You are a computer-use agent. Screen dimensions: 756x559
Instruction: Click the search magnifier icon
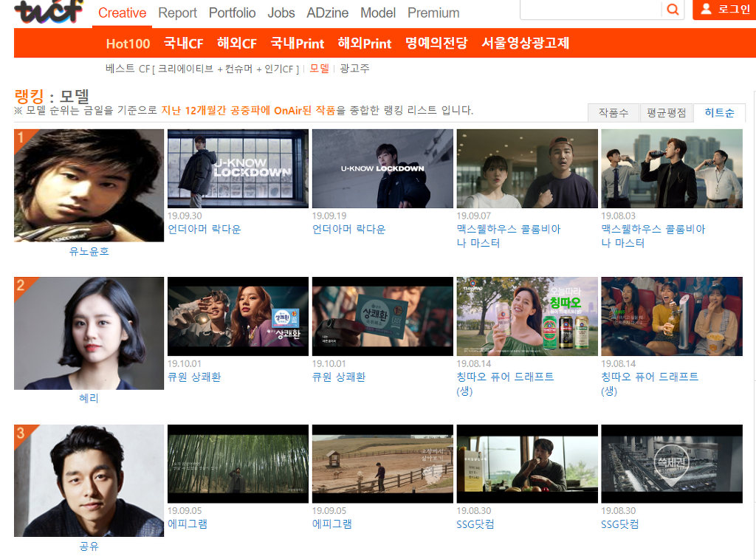click(673, 9)
